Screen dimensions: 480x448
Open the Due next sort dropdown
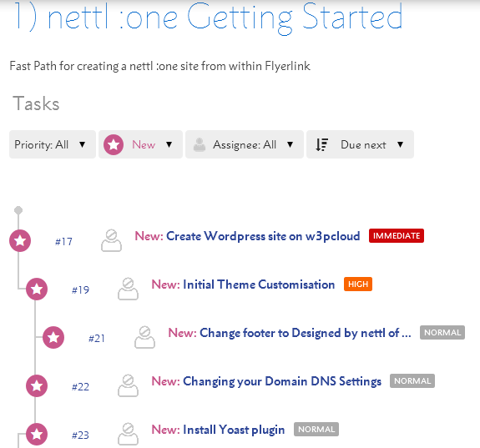[360, 144]
